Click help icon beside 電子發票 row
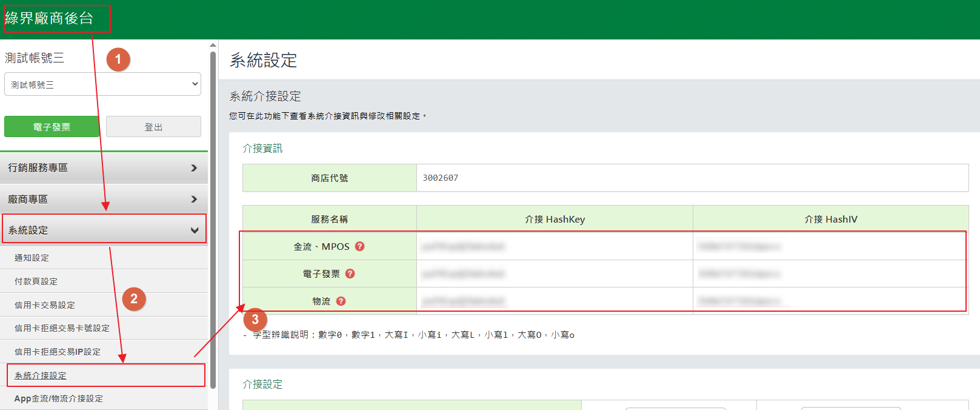Screen dimensions: 980x410 coord(350,274)
